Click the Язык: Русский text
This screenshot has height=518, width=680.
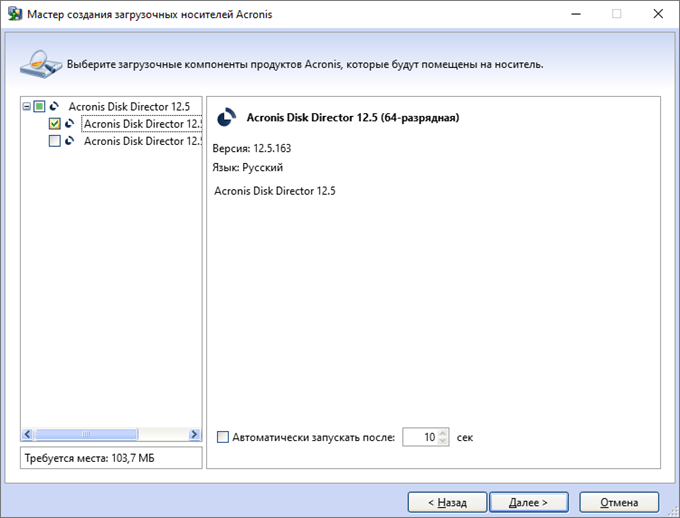point(247,167)
